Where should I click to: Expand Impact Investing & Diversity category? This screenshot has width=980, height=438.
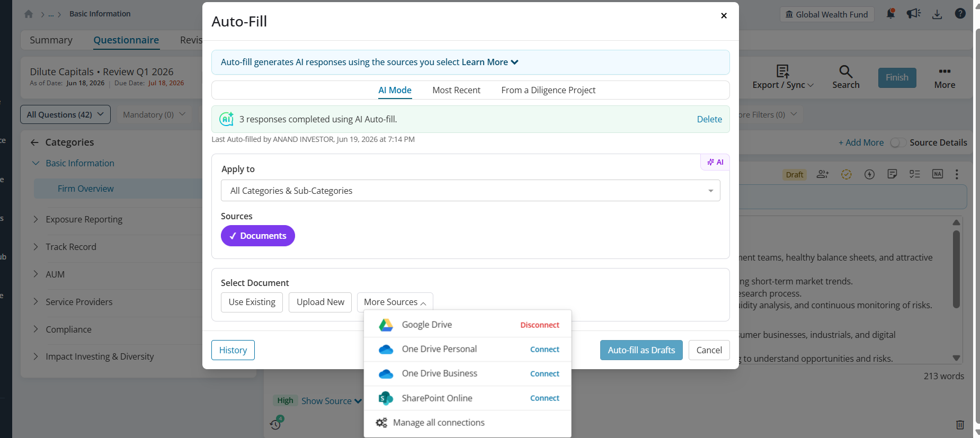35,356
